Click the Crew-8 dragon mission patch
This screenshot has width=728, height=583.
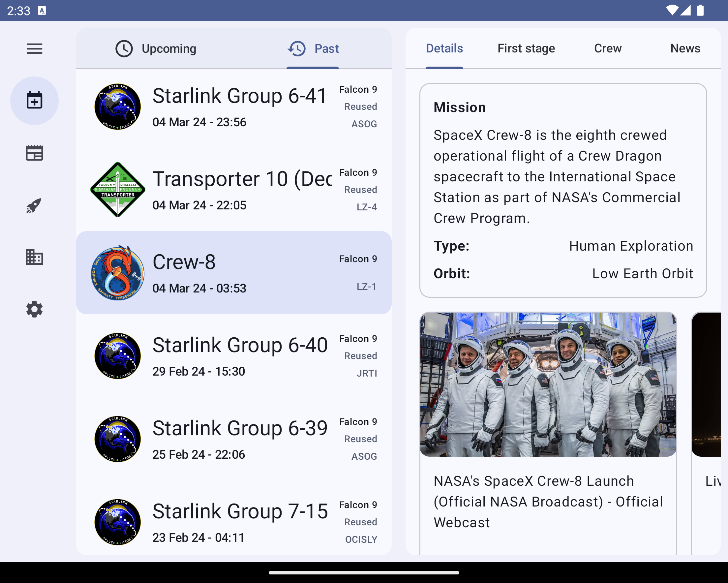[x=118, y=273]
